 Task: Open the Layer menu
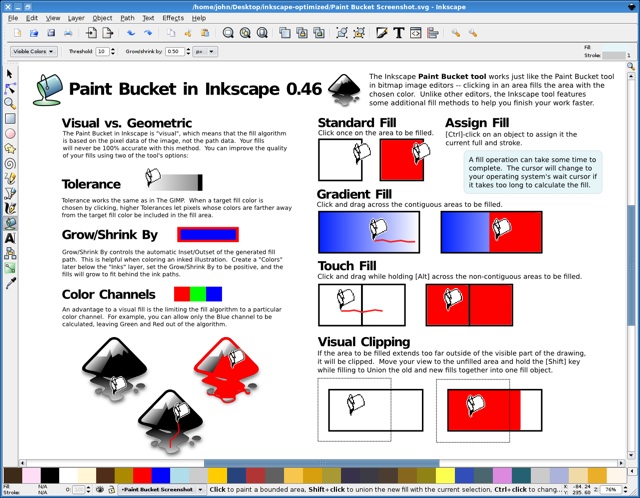click(76, 18)
